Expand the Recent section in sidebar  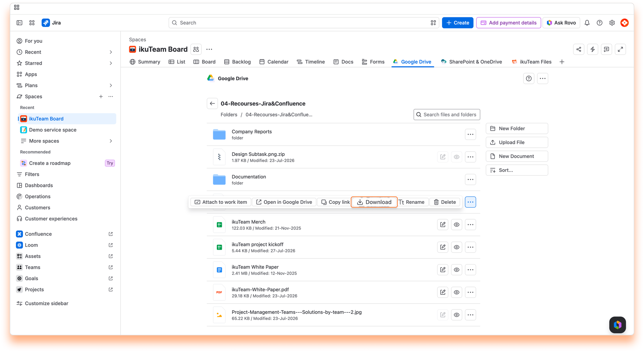tap(111, 52)
